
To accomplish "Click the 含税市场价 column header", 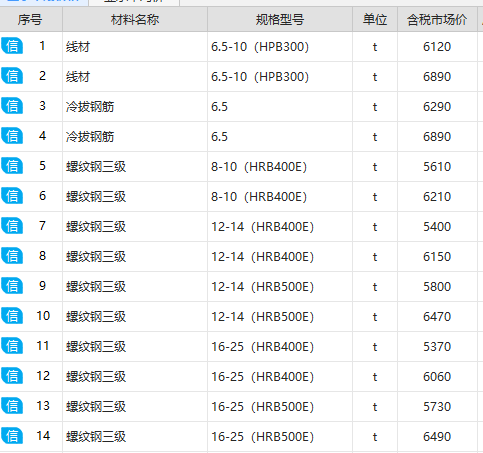I will (x=437, y=19).
